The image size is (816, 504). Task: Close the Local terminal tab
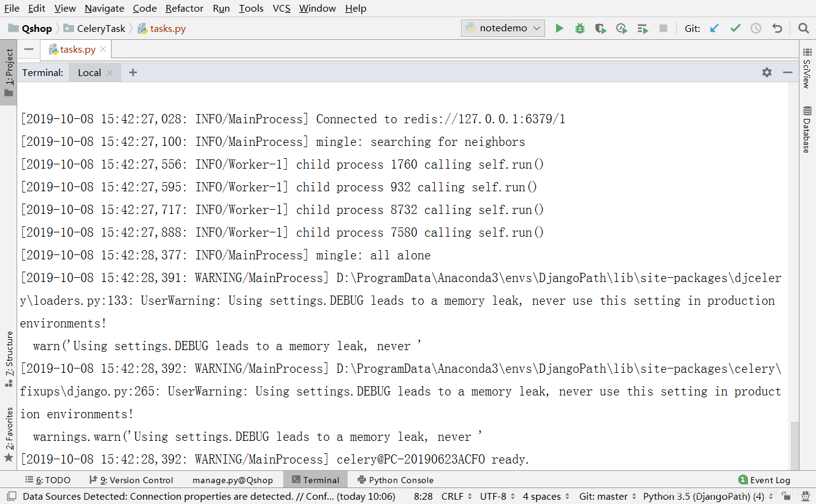point(110,73)
